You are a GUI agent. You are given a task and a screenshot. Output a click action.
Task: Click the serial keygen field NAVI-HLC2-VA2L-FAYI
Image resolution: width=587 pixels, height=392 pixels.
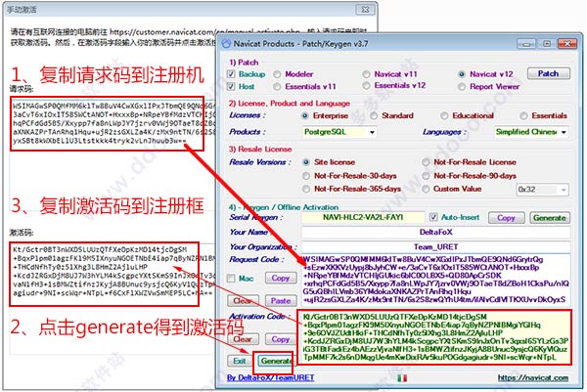coord(363,217)
